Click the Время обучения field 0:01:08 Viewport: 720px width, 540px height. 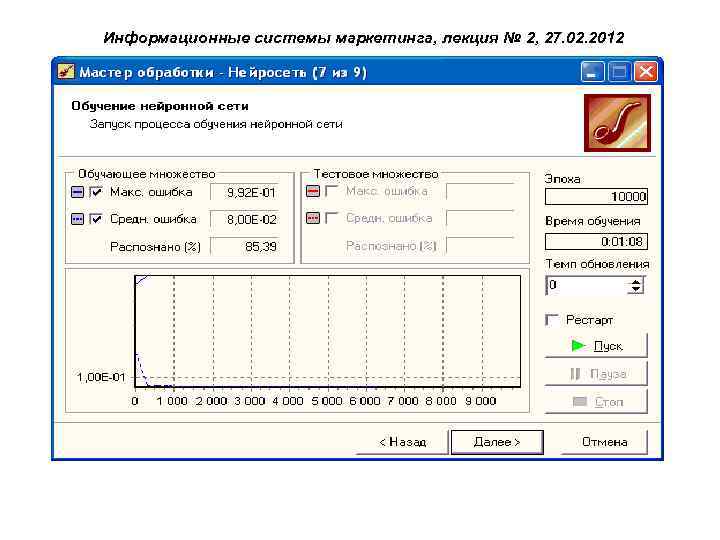click(596, 242)
